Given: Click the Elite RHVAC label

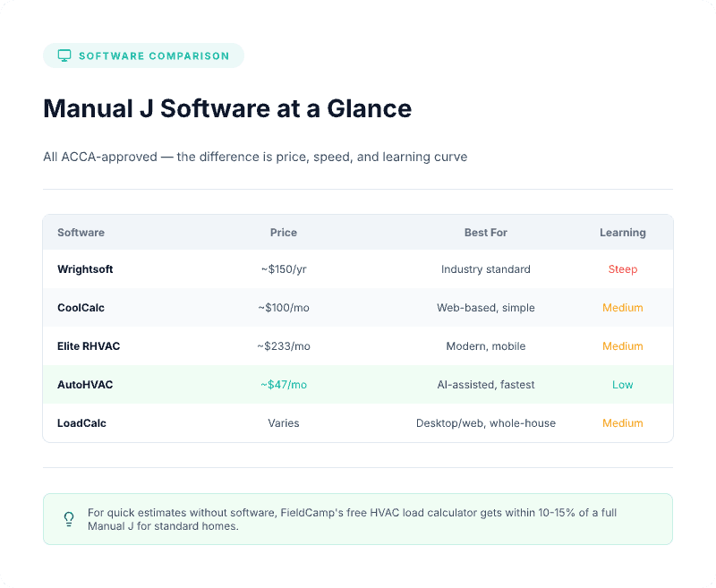Looking at the screenshot, I should pos(88,345).
